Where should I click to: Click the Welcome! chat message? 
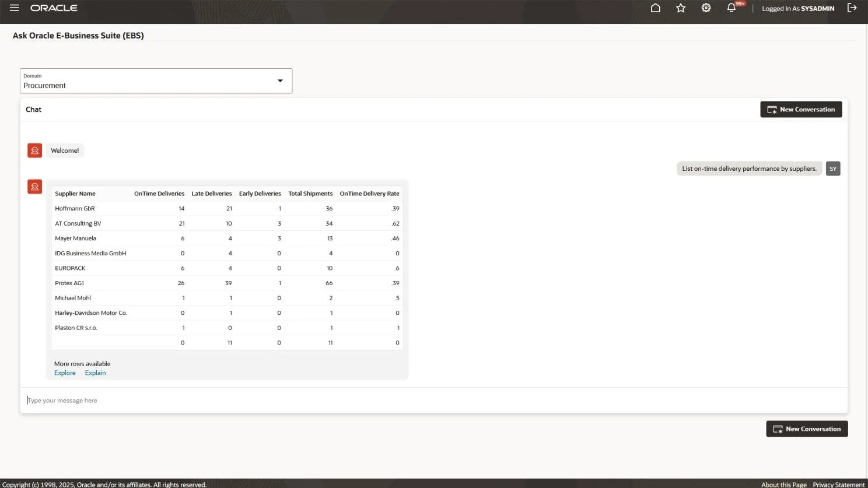pyautogui.click(x=65, y=150)
